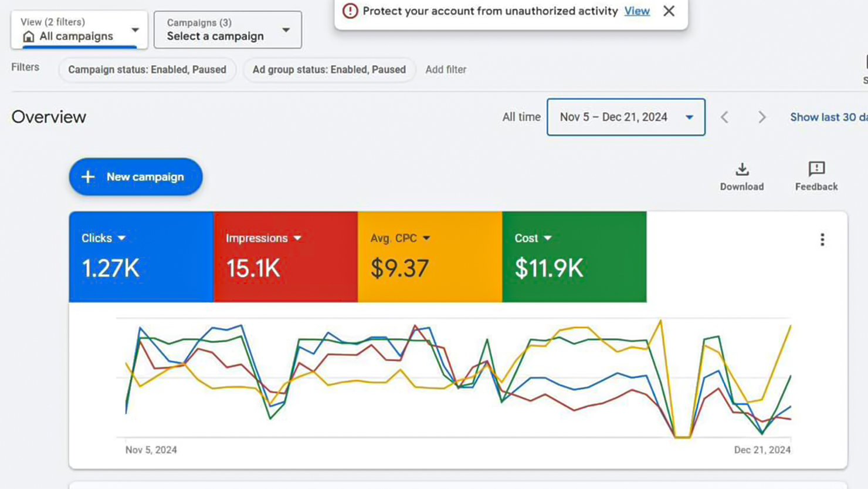
Task: Click Add filter field
Action: click(446, 70)
